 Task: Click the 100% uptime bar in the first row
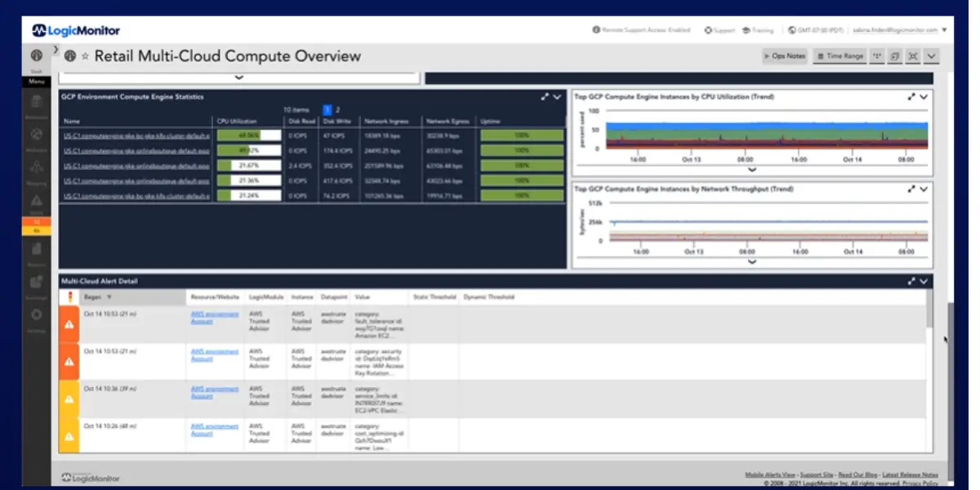pyautogui.click(x=521, y=135)
